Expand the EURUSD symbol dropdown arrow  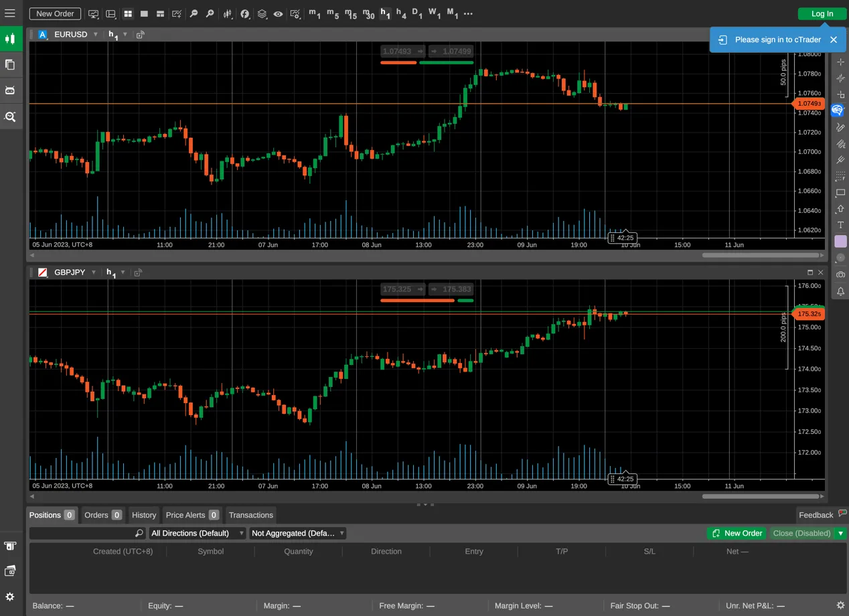tap(96, 34)
